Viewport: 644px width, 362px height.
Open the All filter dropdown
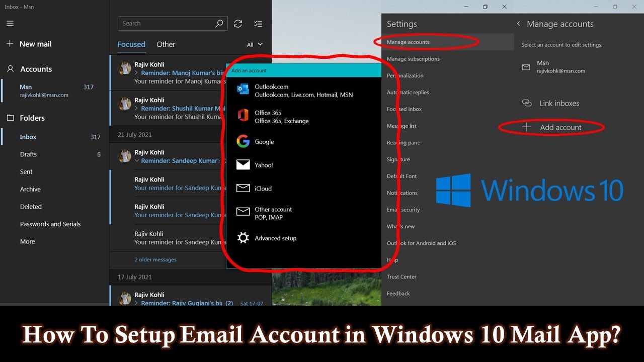(255, 44)
